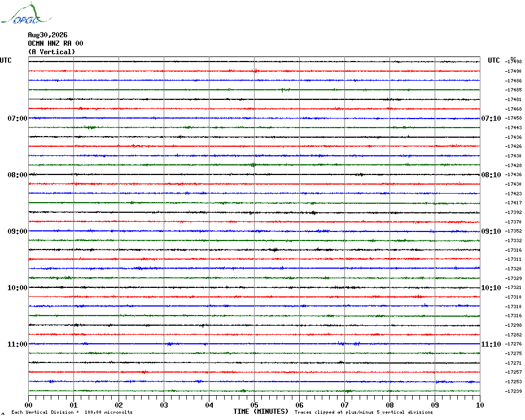Click the "TIME (MINUTES)" axis title

pos(261,412)
